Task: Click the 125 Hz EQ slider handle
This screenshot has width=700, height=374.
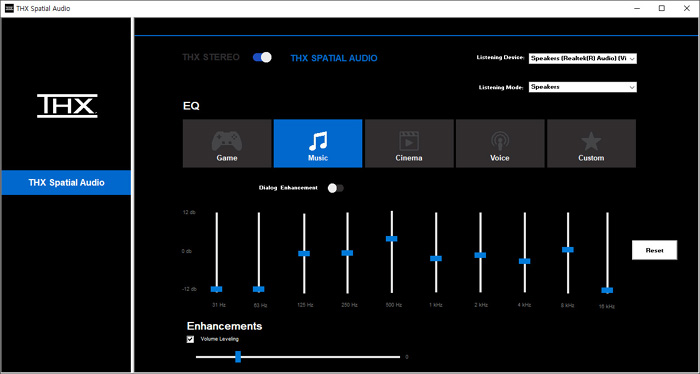Action: [304, 253]
